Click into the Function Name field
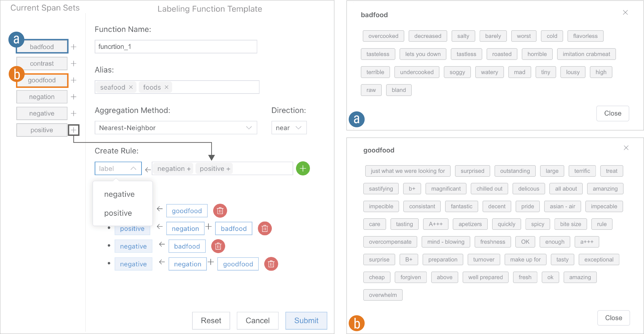The width and height of the screenshot is (644, 334). point(176,47)
